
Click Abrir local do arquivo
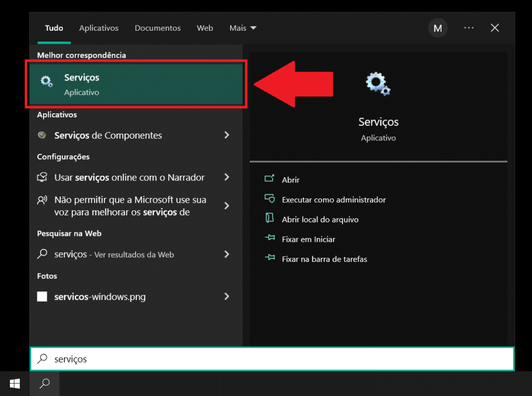tap(320, 219)
